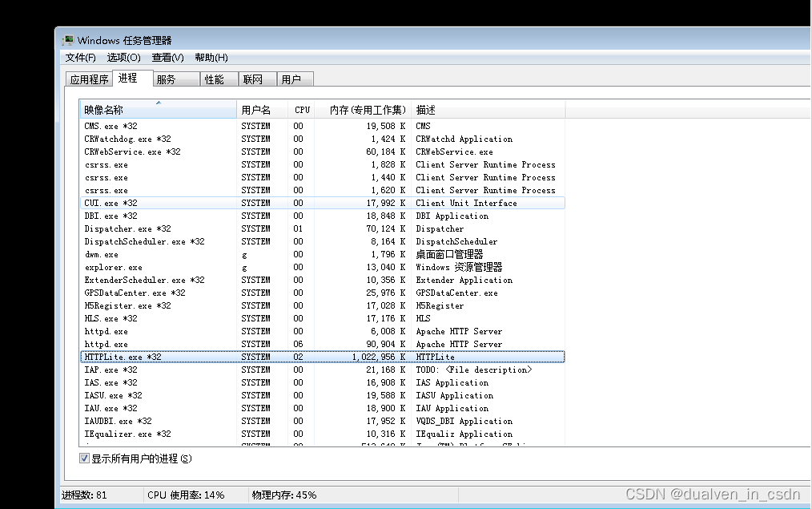Image resolution: width=812 pixels, height=509 pixels.
Task: Click the 桌面窗口管理器 description
Action: [x=449, y=255]
